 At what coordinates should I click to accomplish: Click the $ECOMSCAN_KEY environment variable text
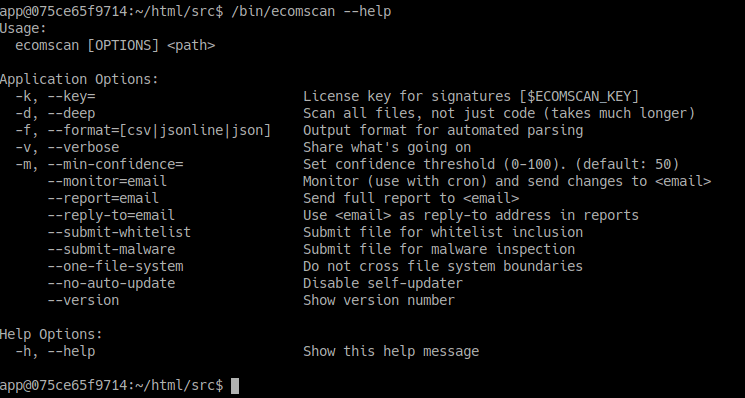[579, 96]
